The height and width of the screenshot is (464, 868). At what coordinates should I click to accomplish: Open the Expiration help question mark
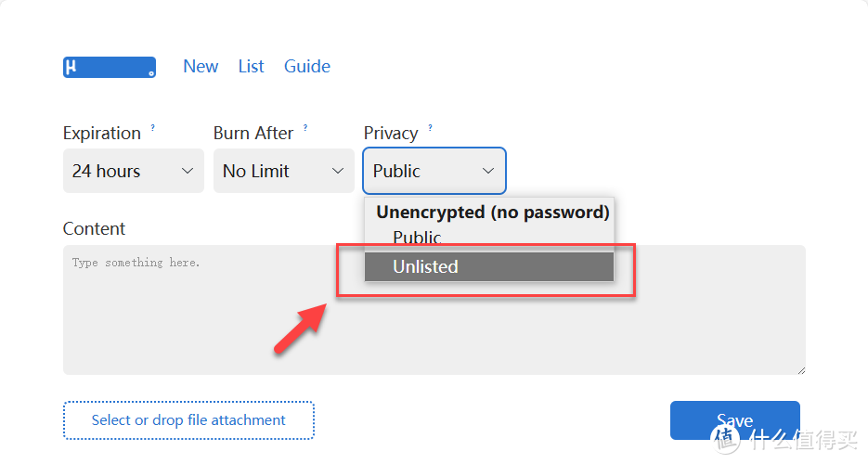[x=153, y=127]
